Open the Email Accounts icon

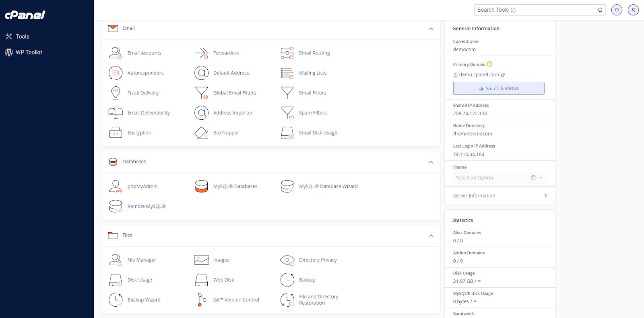tap(116, 53)
